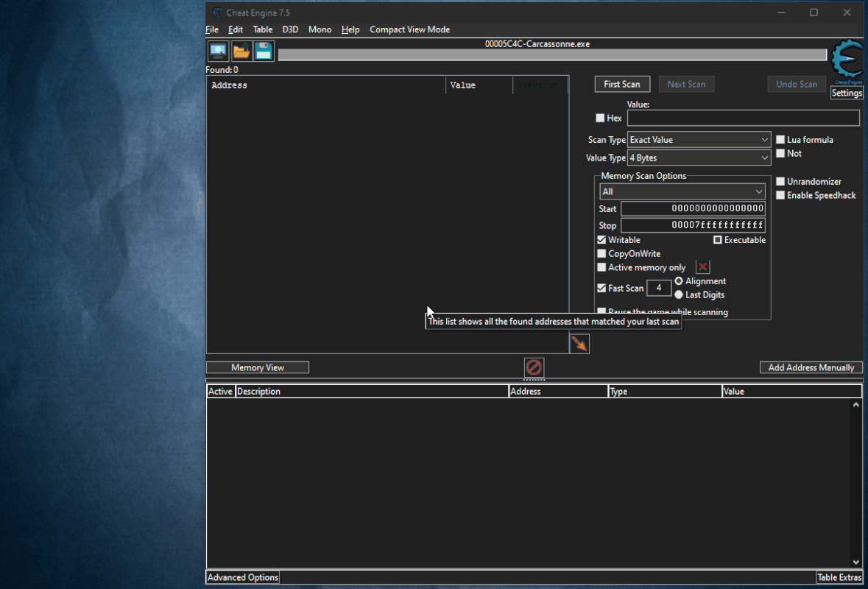This screenshot has width=868, height=589.
Task: Click Address column header in cheat table
Action: click(558, 392)
